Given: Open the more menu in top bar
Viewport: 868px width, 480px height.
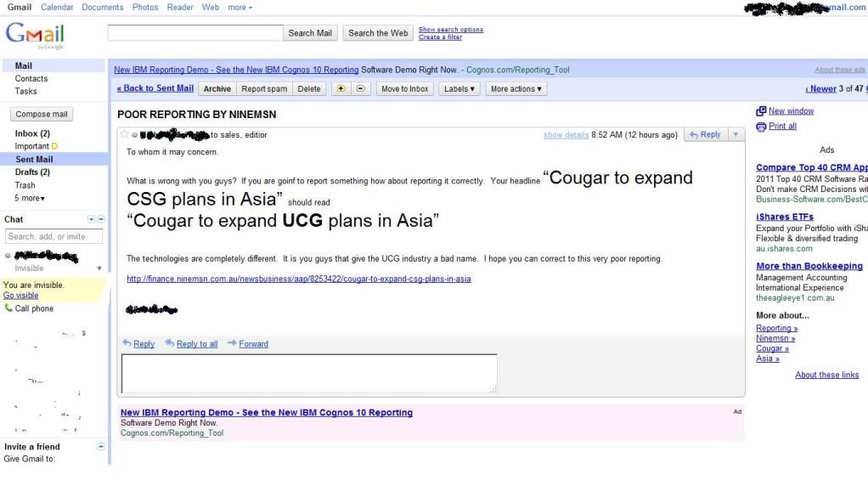Looking at the screenshot, I should click(240, 7).
